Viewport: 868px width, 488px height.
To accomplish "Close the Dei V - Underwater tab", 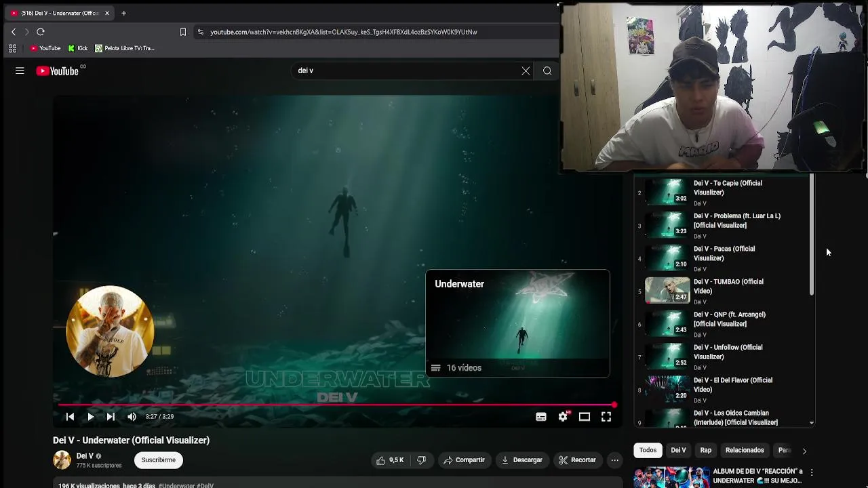I will click(106, 13).
